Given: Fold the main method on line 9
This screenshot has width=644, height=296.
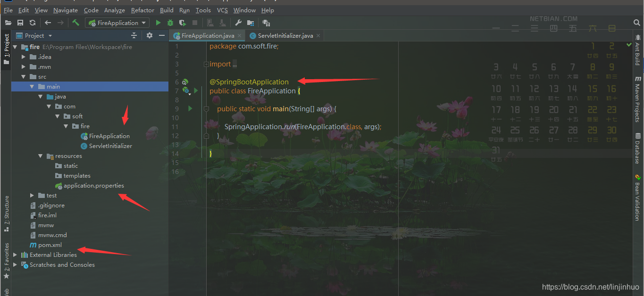Looking at the screenshot, I should coord(206,108).
